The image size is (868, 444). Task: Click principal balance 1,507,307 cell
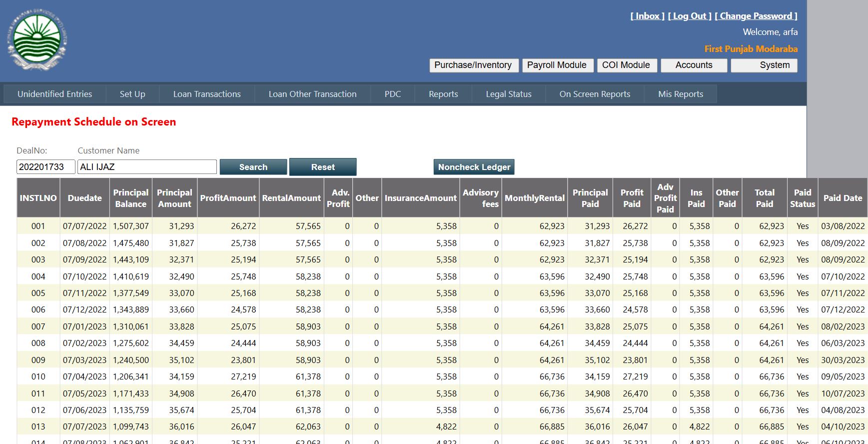[131, 226]
